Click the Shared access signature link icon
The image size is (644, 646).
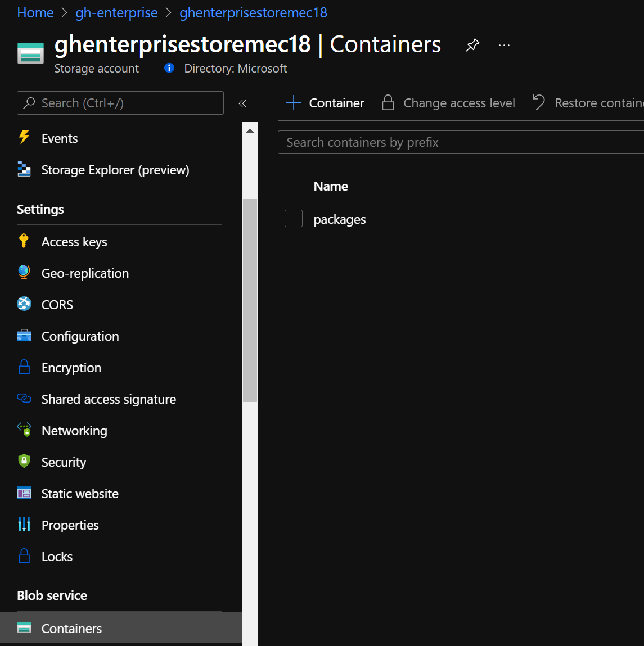[24, 398]
